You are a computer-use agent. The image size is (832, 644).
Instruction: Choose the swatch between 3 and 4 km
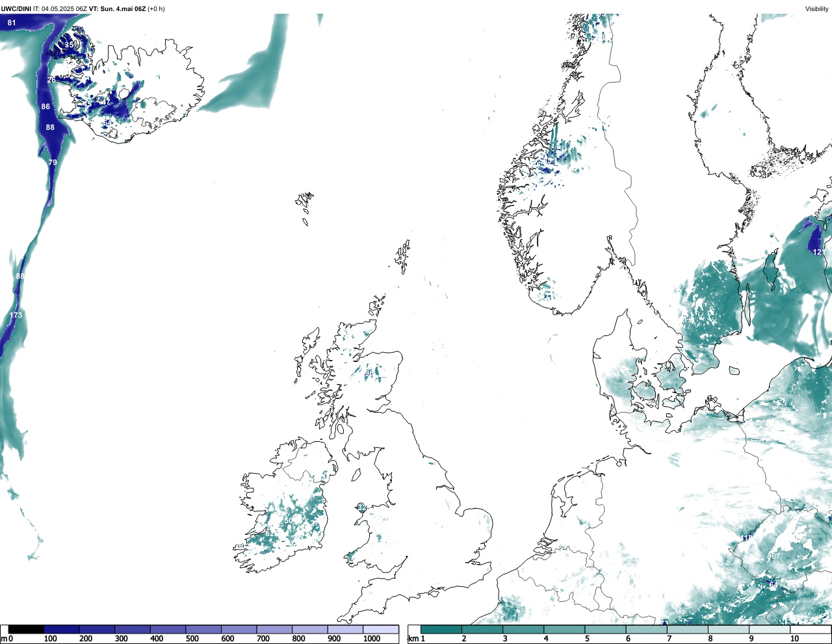click(523, 629)
